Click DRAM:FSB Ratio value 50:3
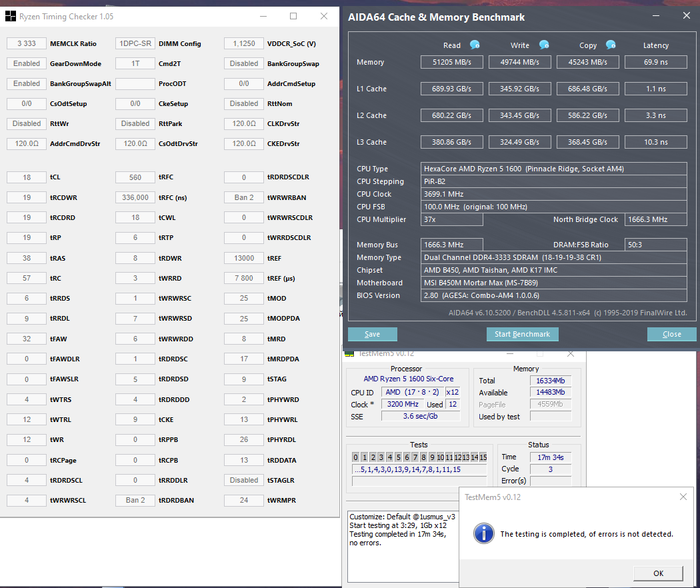 [x=655, y=245]
